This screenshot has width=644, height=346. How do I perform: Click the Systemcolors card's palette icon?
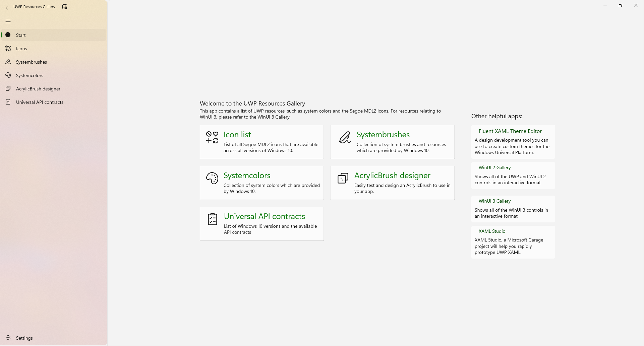(212, 179)
